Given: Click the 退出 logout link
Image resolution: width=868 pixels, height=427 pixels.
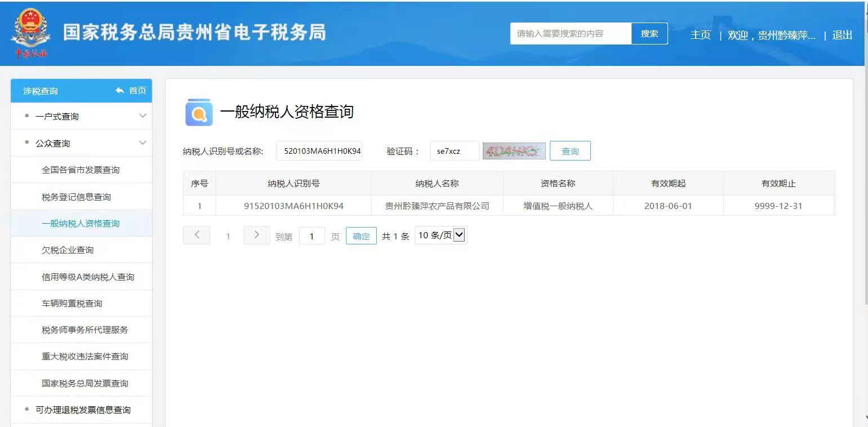Looking at the screenshot, I should tap(842, 35).
